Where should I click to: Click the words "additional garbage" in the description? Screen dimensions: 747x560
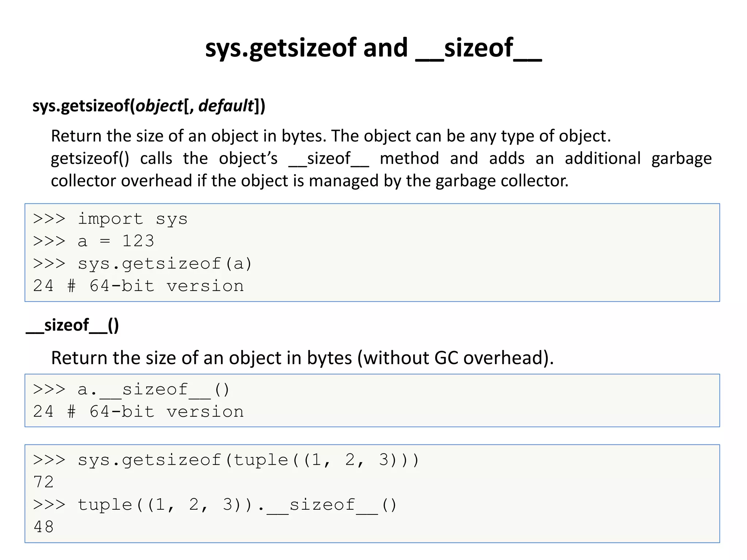pos(638,159)
